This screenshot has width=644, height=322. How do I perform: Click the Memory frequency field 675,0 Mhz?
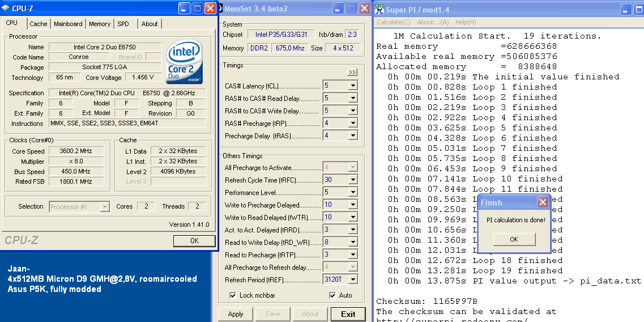290,48
